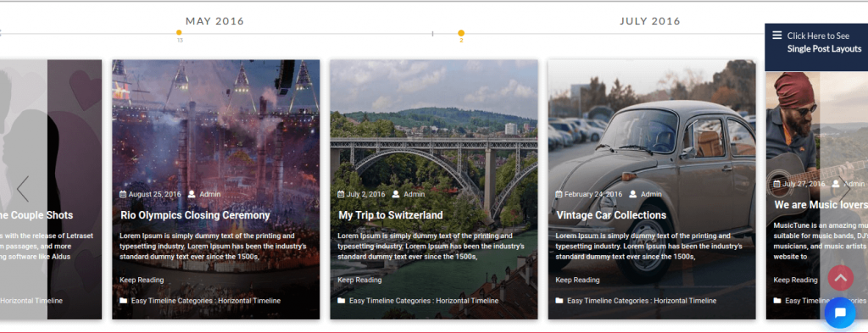Open Vintage Car Collections post title
The height and width of the screenshot is (333, 868).
[x=611, y=215]
